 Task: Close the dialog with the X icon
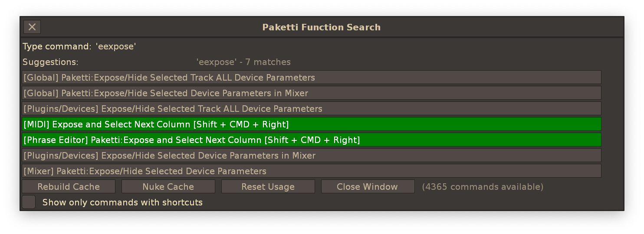coord(32,27)
